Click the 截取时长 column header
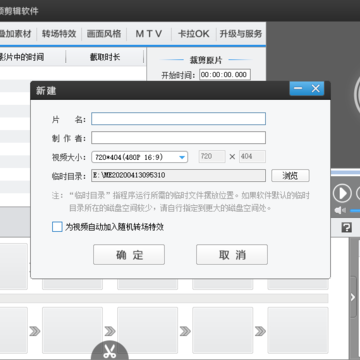 click(105, 57)
